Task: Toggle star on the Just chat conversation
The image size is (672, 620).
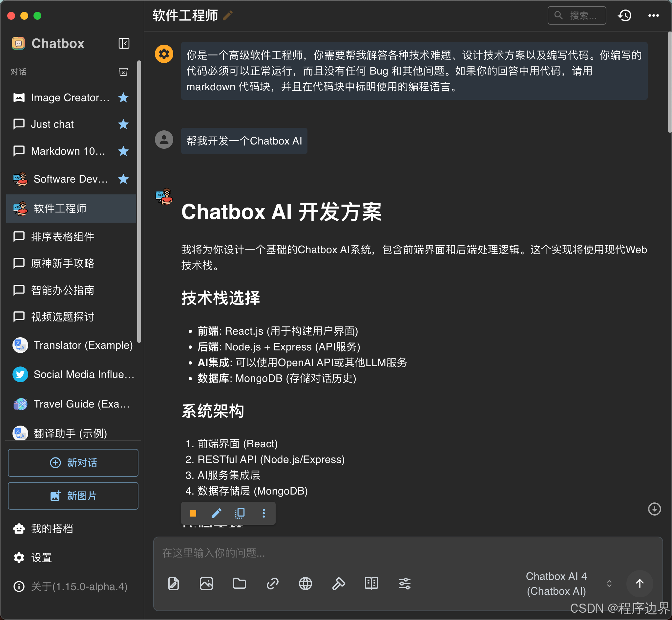Action: pyautogui.click(x=123, y=124)
